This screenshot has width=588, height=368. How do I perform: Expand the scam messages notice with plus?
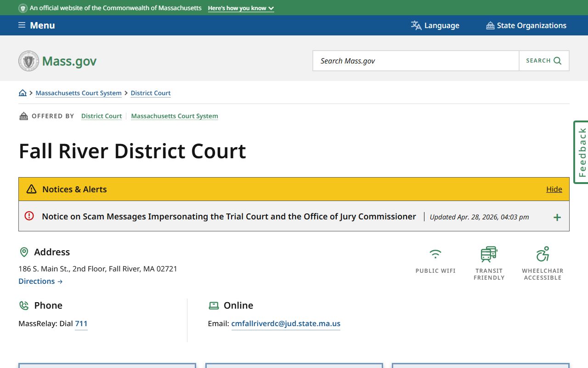coord(557,217)
